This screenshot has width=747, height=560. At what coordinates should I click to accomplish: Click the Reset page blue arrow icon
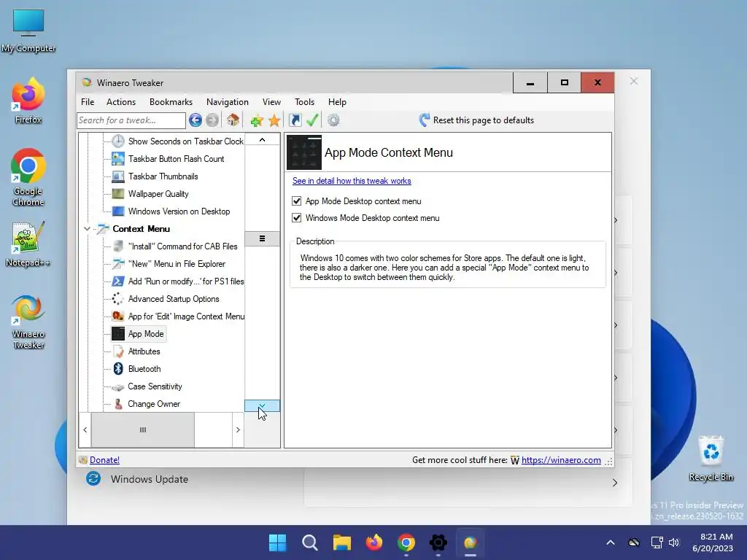pos(424,120)
